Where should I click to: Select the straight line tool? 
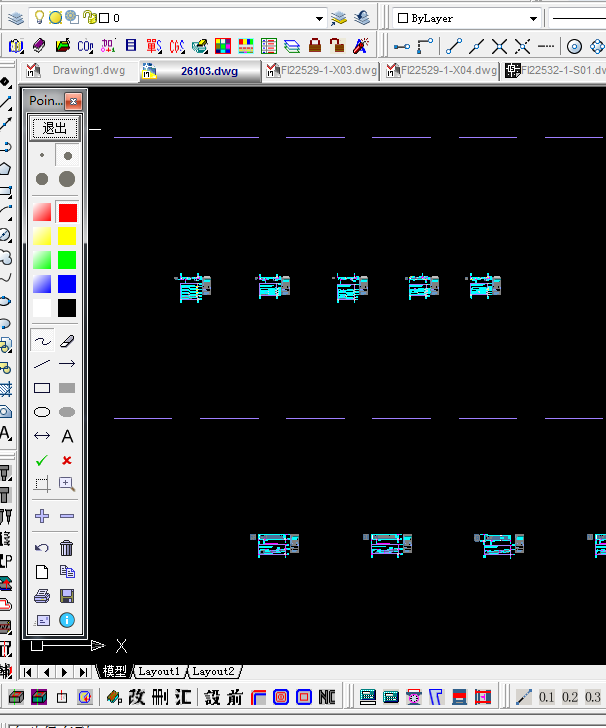(42, 364)
